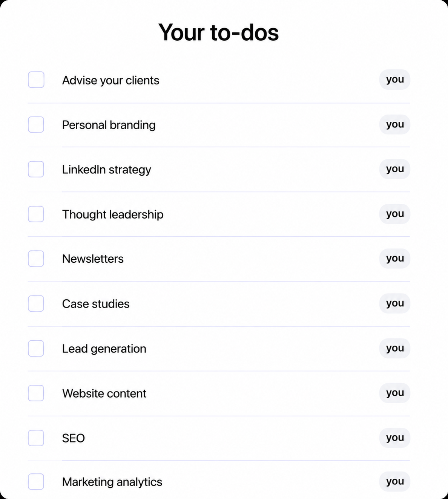The width and height of the screenshot is (448, 499).
Task: Check the SEO checkbox
Action: point(36,438)
